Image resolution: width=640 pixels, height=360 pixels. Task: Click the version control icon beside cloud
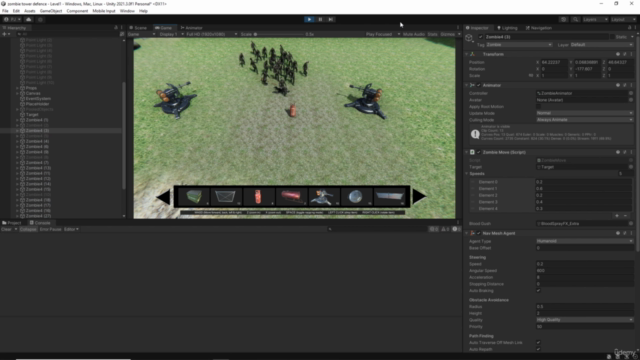(x=40, y=19)
